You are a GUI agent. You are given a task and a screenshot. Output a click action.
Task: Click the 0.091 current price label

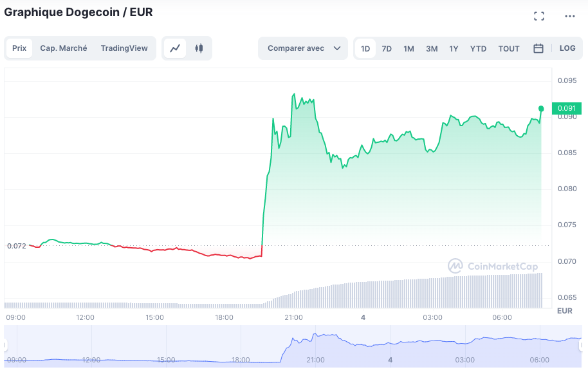pyautogui.click(x=567, y=108)
